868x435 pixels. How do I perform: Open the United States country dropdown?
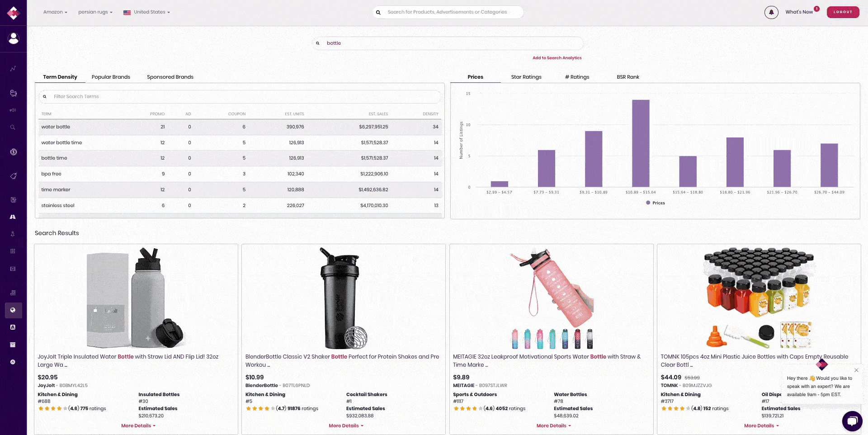pyautogui.click(x=147, y=12)
